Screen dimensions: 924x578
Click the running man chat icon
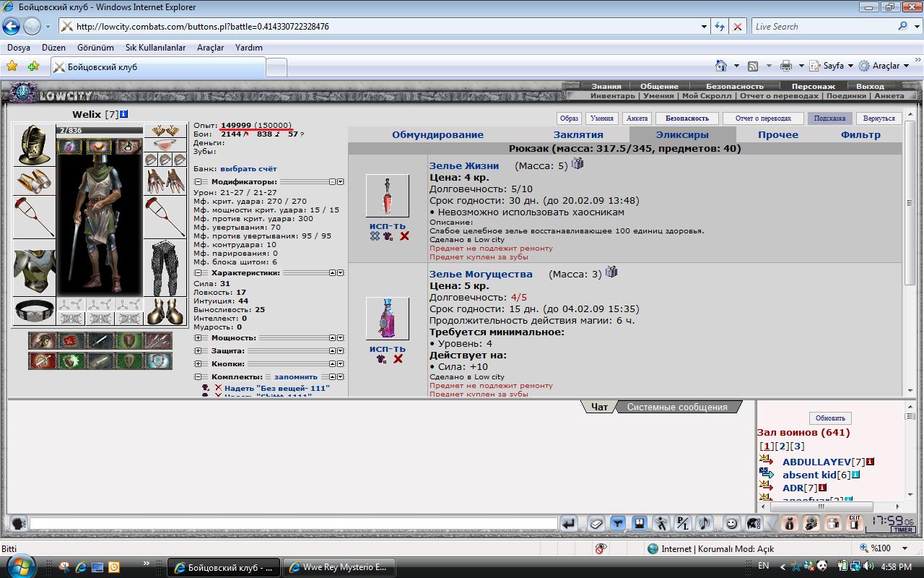pyautogui.click(x=661, y=523)
